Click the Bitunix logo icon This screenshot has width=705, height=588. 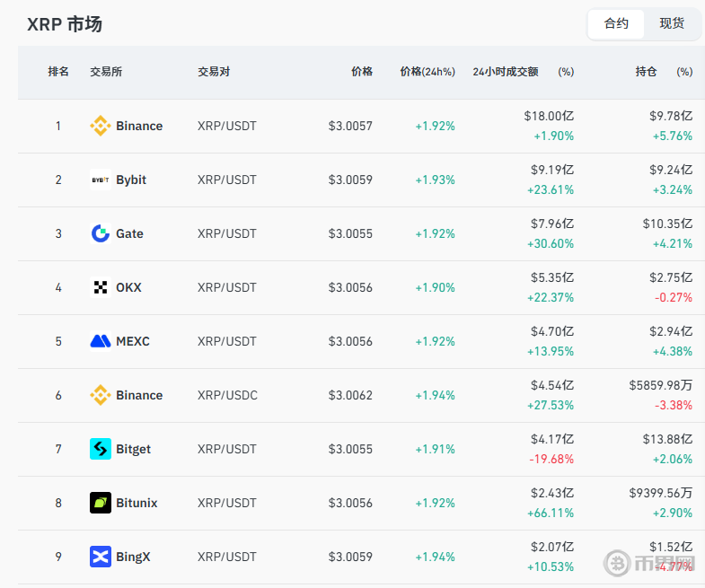click(101, 503)
